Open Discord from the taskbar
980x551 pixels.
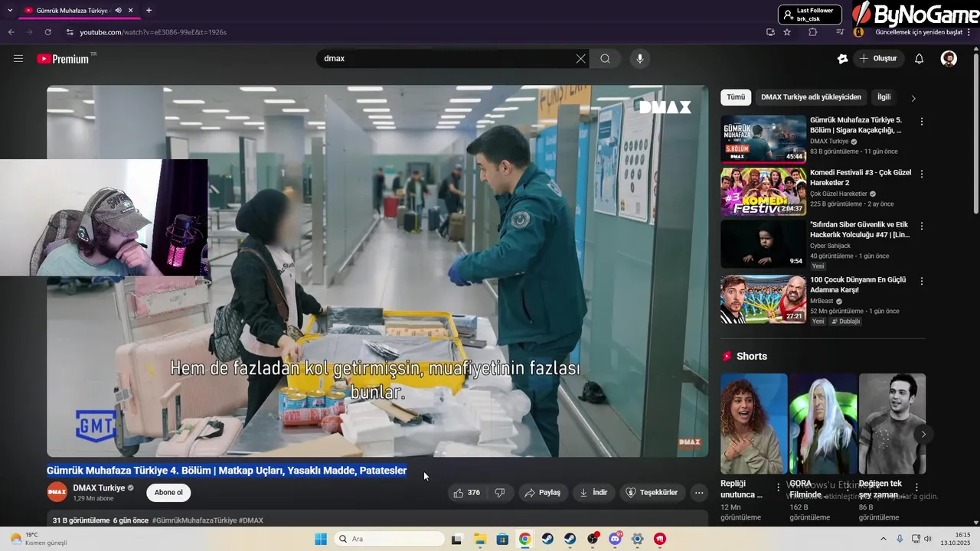pyautogui.click(x=615, y=540)
